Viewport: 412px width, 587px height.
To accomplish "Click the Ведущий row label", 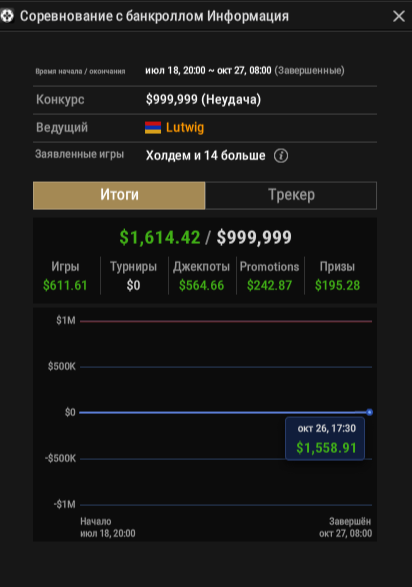I will 62,128.
